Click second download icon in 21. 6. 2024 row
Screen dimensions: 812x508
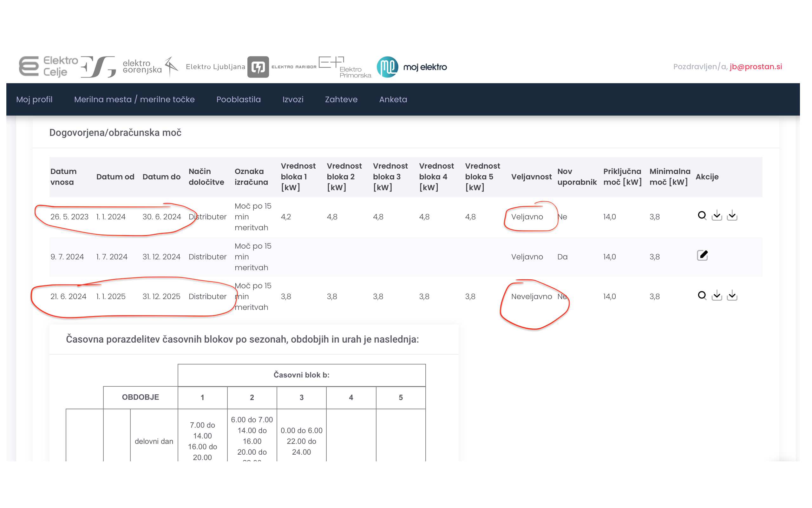[732, 295]
